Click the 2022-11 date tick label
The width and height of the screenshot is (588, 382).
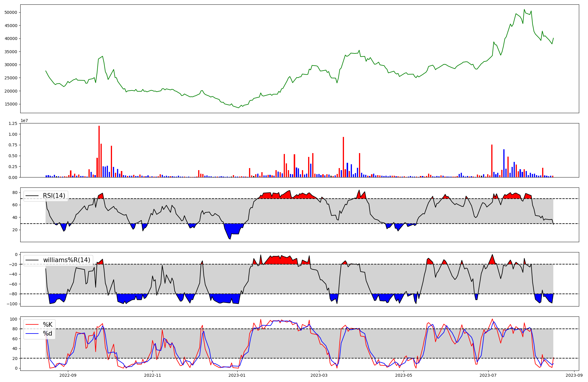click(x=153, y=375)
